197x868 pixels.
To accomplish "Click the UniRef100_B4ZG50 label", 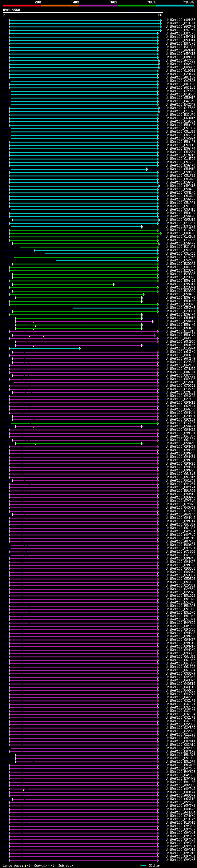I will (x=180, y=101).
